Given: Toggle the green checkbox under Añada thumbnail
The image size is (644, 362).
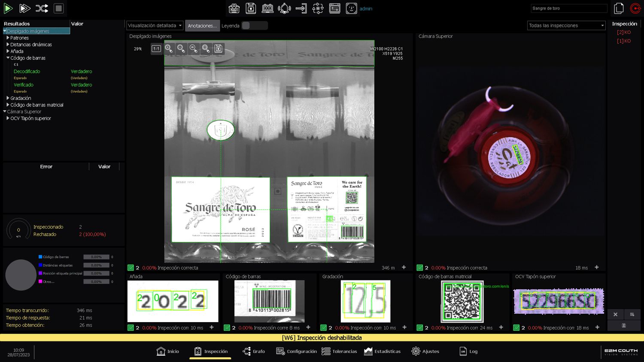Looking at the screenshot, I should (131, 328).
